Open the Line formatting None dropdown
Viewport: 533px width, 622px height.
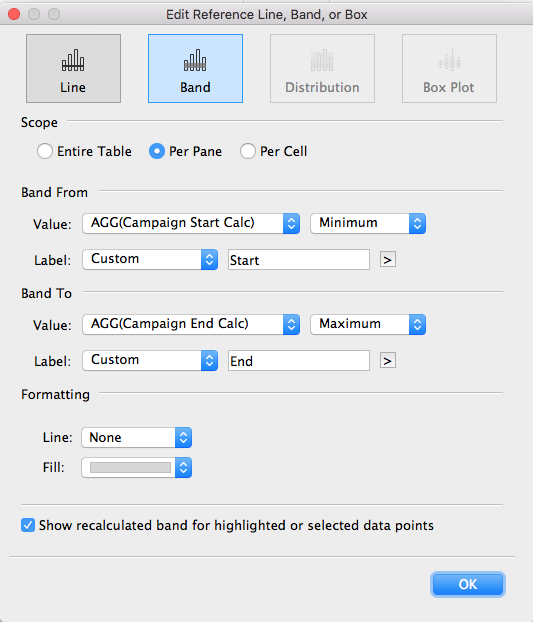tap(136, 438)
